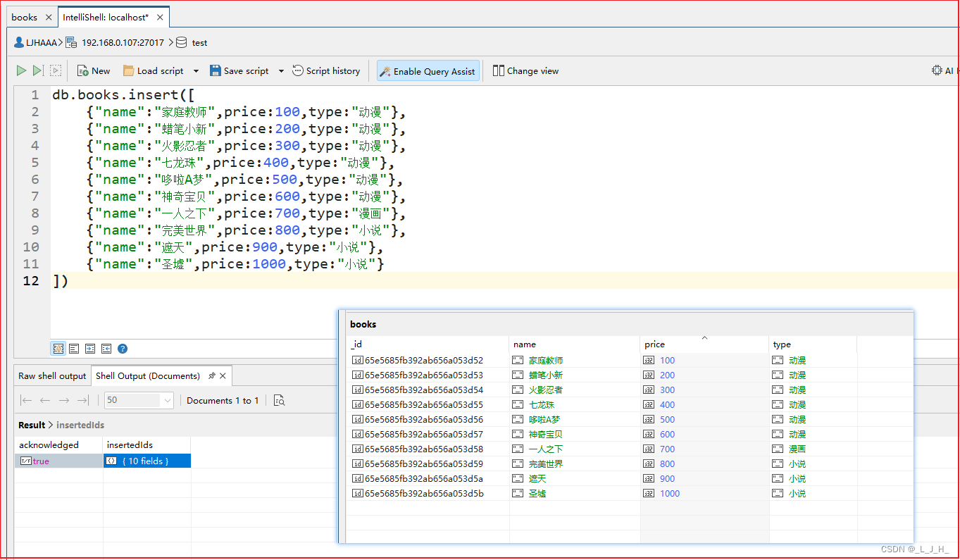The height and width of the screenshot is (560, 960).
Task: Select the 完美世界 name cell
Action: (x=575, y=463)
